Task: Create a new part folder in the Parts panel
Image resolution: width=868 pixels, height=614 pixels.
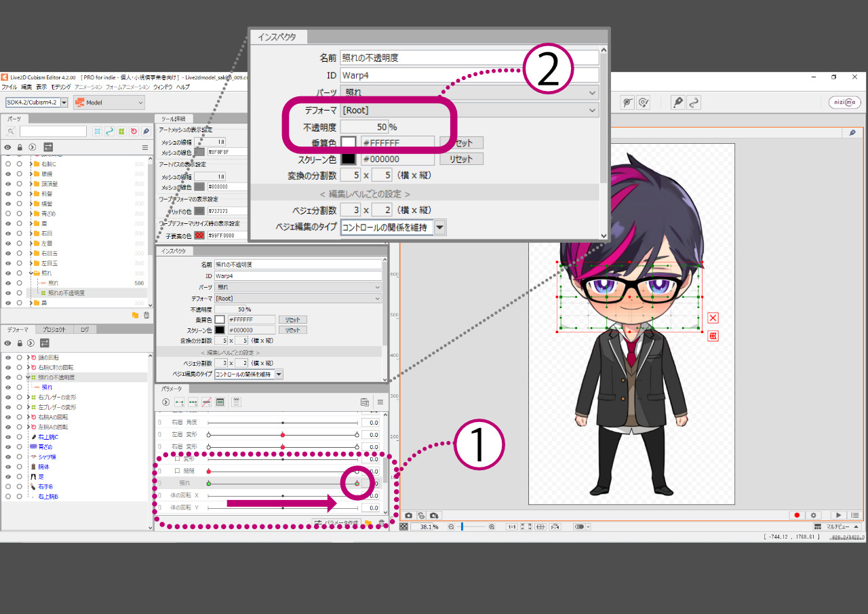Action: (135, 315)
